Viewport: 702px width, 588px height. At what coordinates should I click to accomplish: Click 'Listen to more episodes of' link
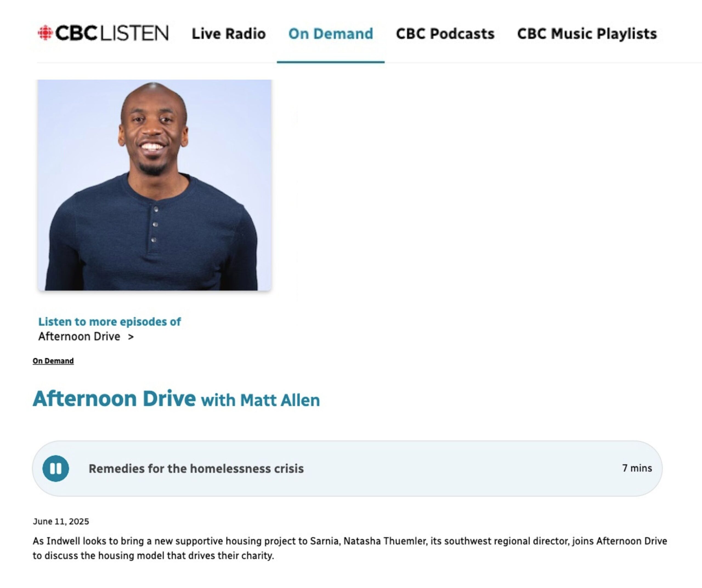click(x=110, y=321)
